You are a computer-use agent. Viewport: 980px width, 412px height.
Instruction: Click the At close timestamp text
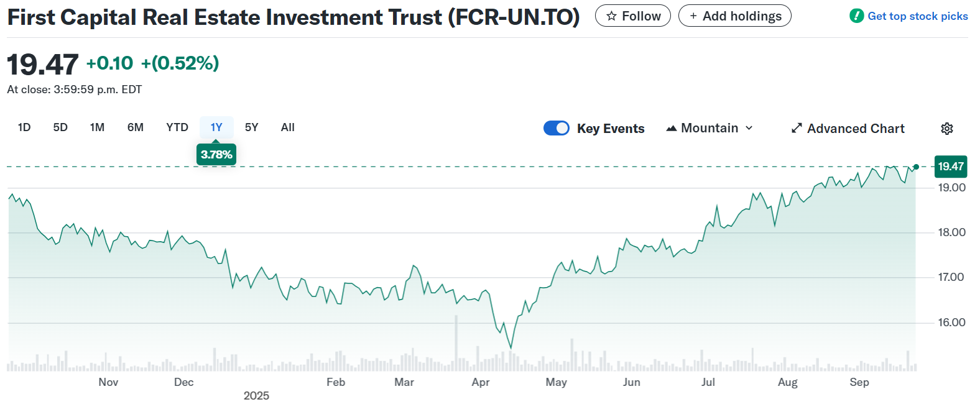(x=75, y=89)
